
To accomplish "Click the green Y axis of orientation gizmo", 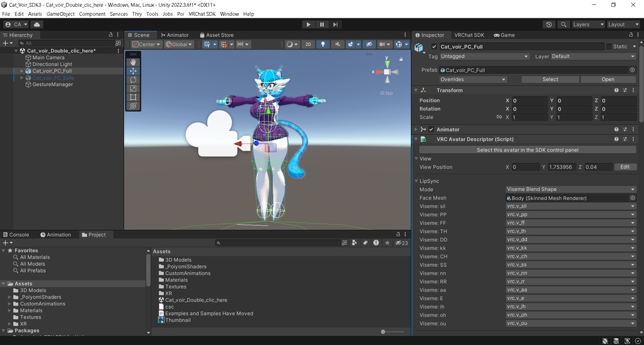I will click(x=387, y=63).
